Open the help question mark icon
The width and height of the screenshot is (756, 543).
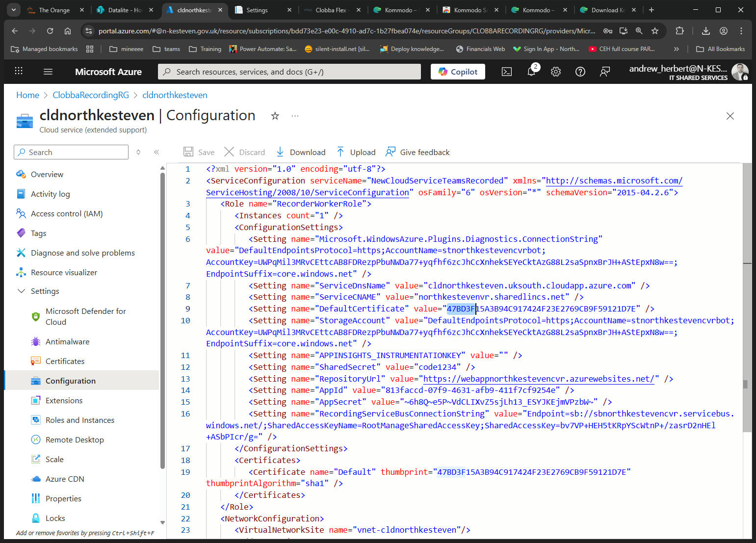click(x=580, y=72)
